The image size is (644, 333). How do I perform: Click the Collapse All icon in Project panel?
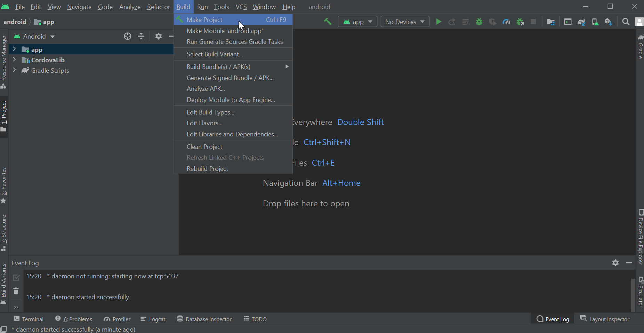click(141, 36)
